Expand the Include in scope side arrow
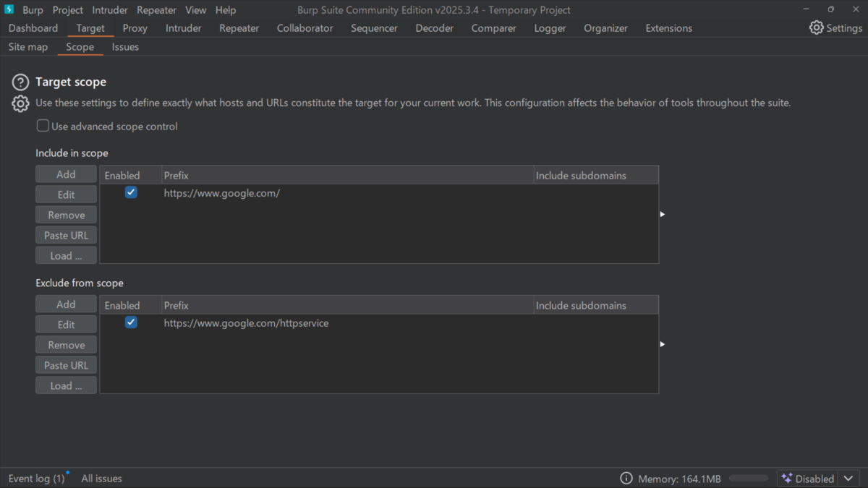This screenshot has height=488, width=868. (x=662, y=214)
